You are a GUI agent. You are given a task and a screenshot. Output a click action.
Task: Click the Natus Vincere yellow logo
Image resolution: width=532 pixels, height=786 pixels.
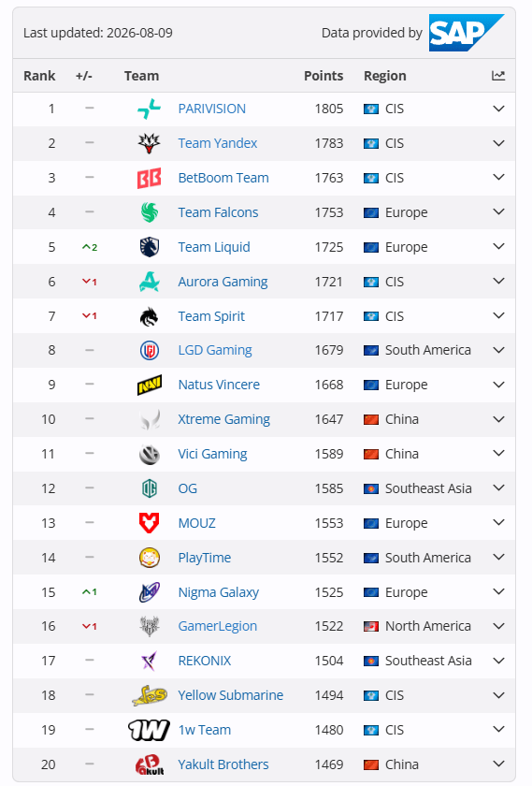click(x=150, y=385)
